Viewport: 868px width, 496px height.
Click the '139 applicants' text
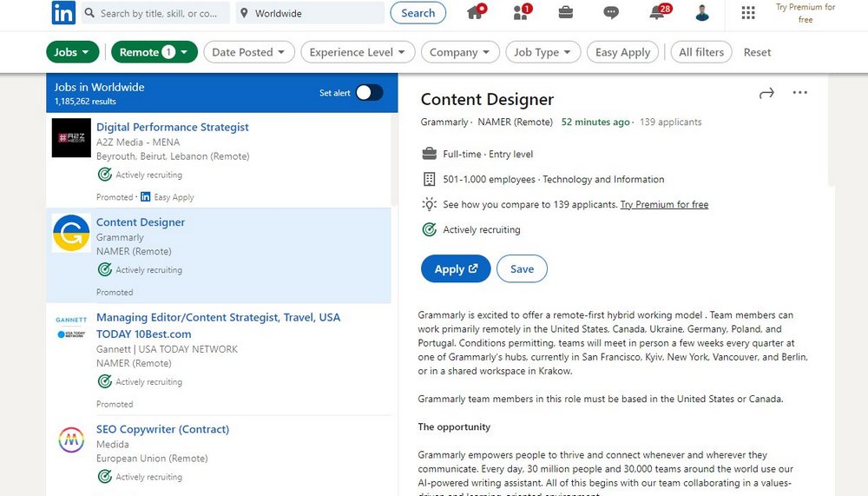tap(670, 122)
